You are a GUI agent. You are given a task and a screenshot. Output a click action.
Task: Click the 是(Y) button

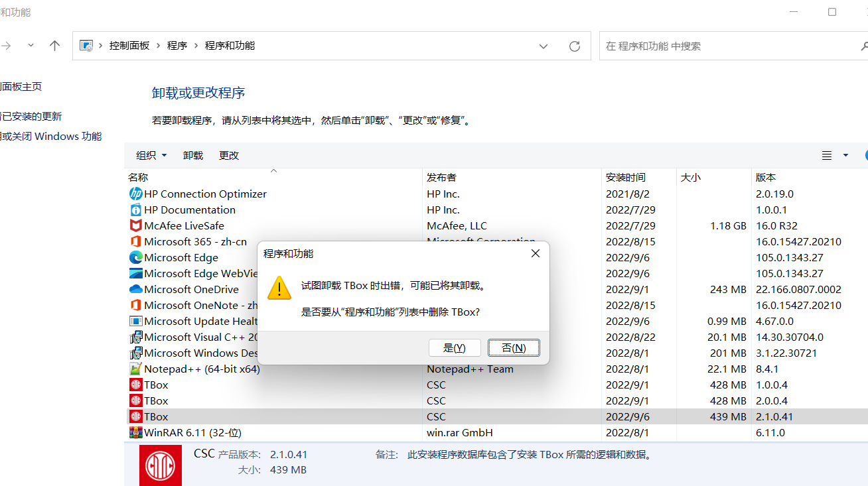(455, 348)
